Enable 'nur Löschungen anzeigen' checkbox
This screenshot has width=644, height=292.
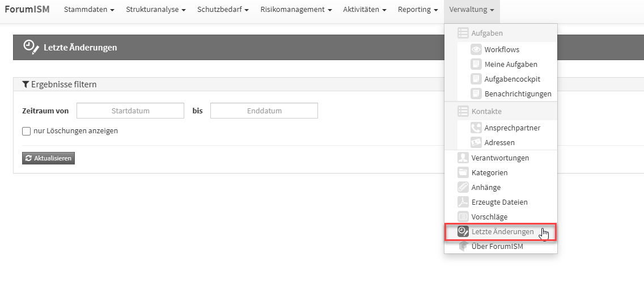point(26,132)
